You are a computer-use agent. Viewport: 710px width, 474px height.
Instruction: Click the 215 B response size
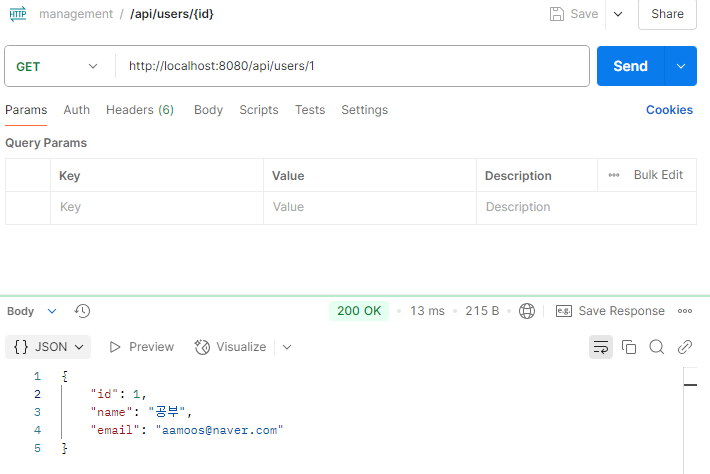[x=482, y=311]
